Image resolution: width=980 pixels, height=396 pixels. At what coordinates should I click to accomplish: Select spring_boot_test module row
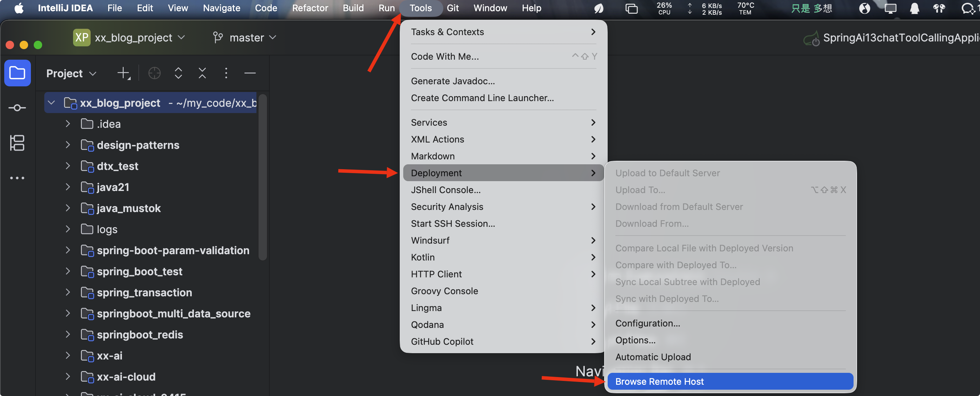[x=150, y=271]
